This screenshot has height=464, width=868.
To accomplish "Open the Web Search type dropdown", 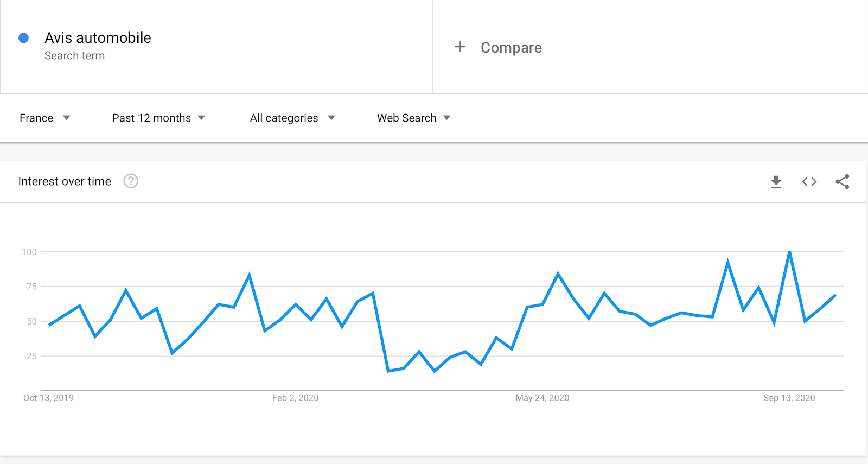I will pyautogui.click(x=414, y=118).
